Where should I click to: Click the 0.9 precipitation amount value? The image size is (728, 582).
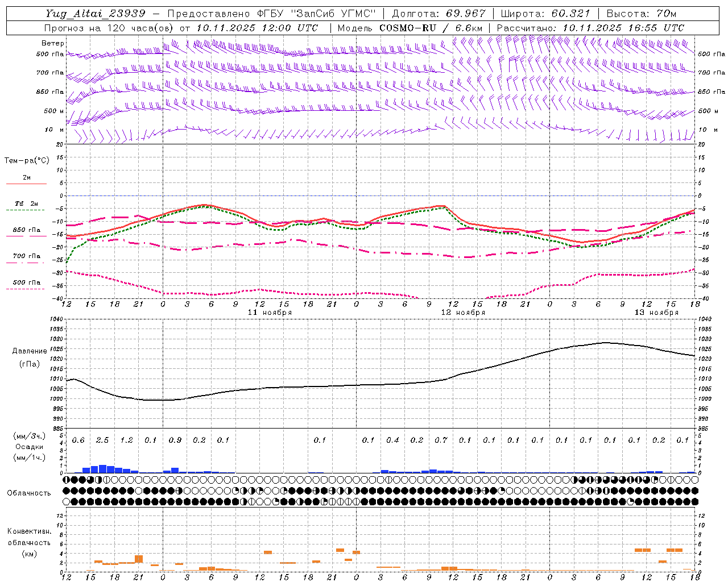tap(175, 440)
